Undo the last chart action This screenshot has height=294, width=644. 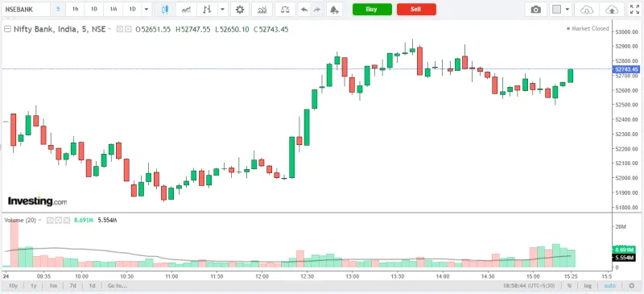click(x=304, y=9)
